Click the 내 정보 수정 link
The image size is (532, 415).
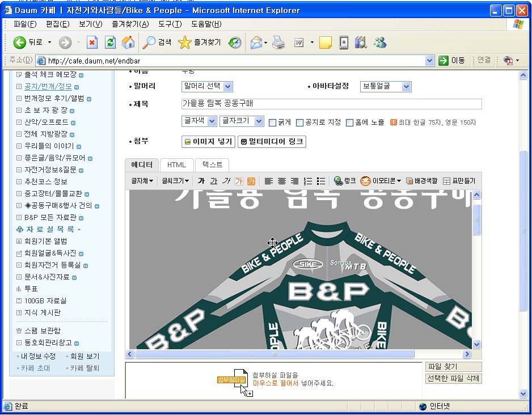(39, 357)
